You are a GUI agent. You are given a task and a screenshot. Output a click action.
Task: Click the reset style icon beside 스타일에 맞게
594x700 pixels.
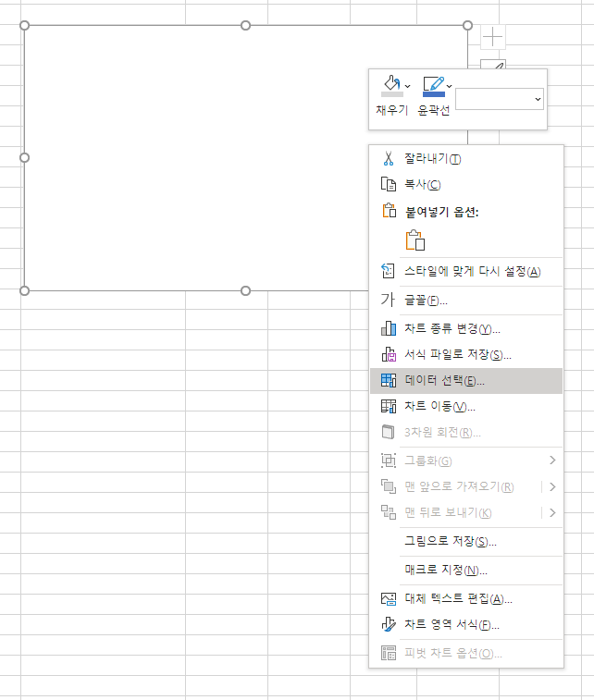(x=388, y=271)
